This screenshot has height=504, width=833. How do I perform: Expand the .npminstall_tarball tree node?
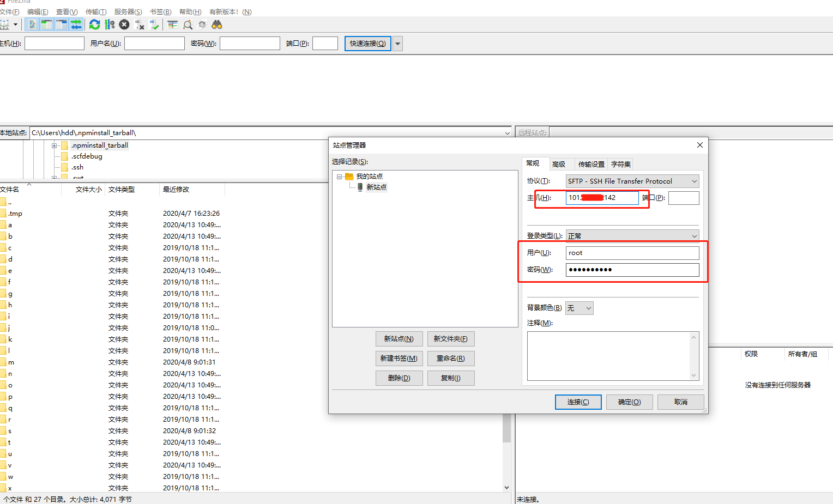tap(55, 145)
